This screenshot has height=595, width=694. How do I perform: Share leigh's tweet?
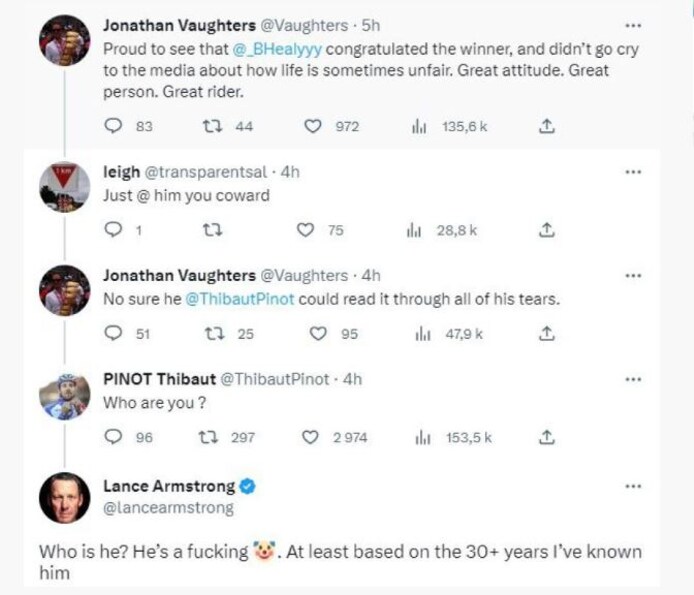(x=546, y=230)
